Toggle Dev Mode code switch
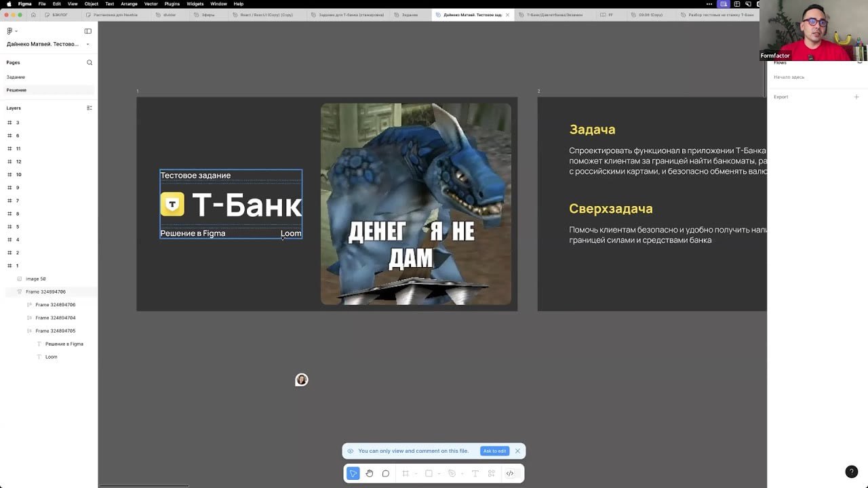 click(x=510, y=473)
